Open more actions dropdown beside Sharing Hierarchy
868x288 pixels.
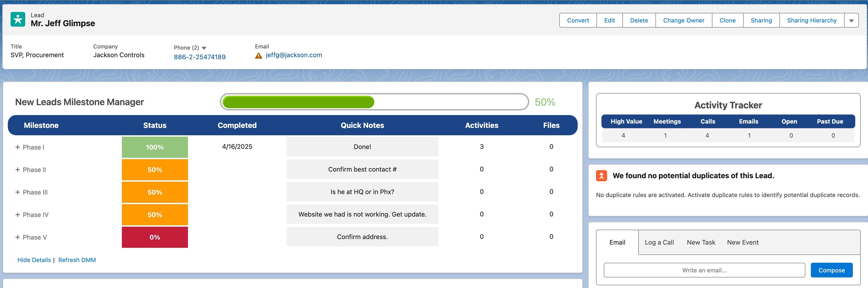pyautogui.click(x=851, y=21)
